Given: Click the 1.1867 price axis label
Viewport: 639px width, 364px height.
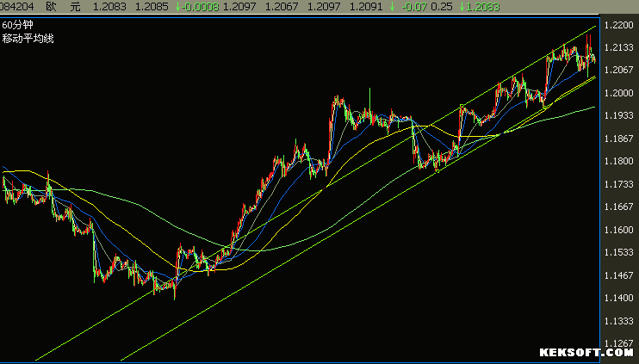Looking at the screenshot, I should tap(618, 139).
